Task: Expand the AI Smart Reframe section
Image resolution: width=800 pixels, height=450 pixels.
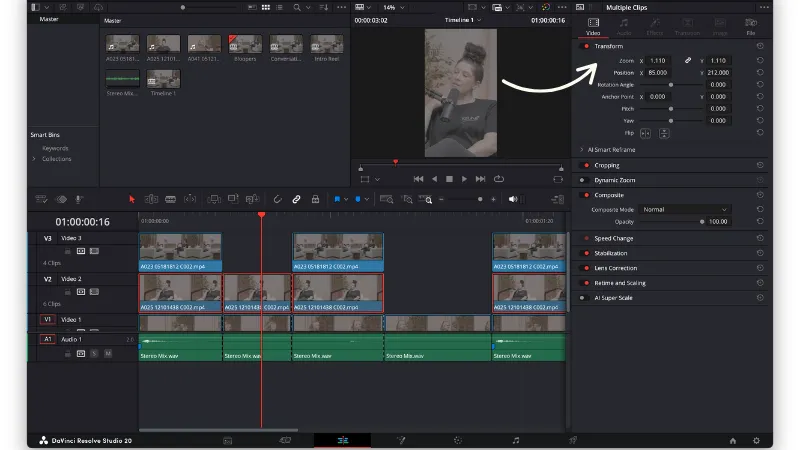Action: [582, 149]
